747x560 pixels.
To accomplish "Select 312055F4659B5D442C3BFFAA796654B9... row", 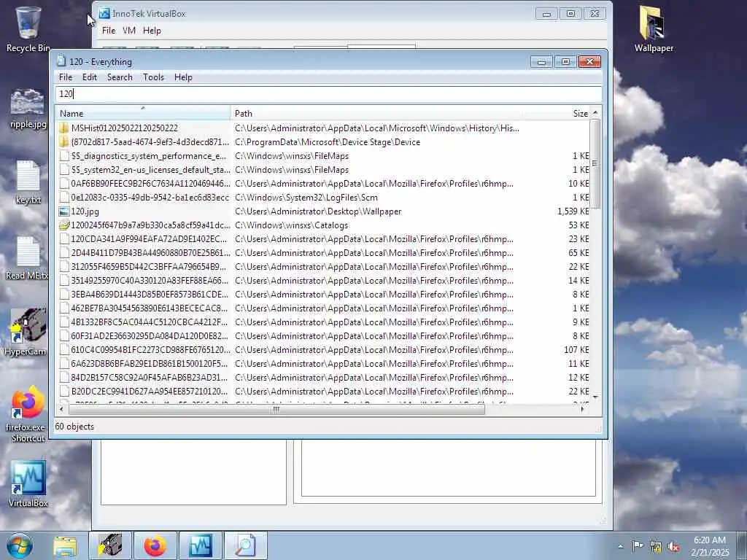I will point(323,267).
